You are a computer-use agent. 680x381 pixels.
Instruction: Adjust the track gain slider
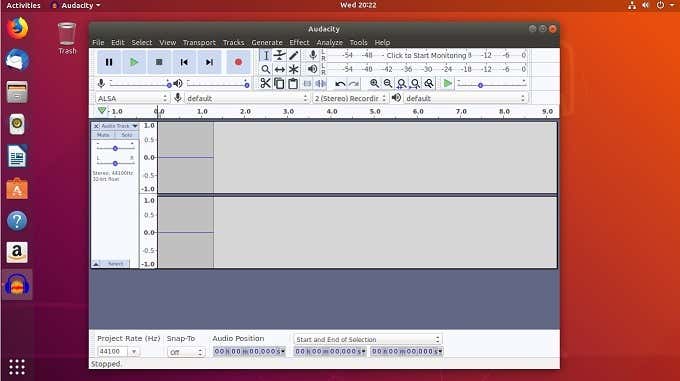(115, 148)
